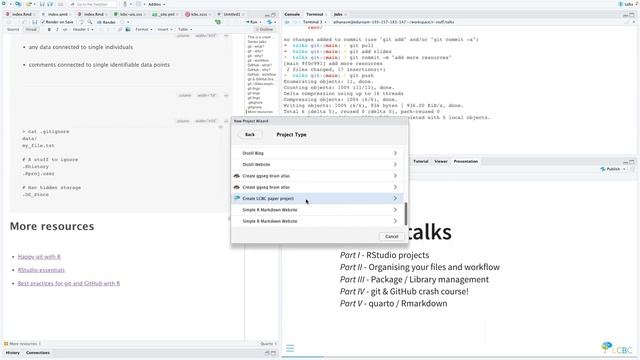Viewport: 640px width, 360px height.
Task: Save the document using the editor toolbar icon
Action: point(35,22)
